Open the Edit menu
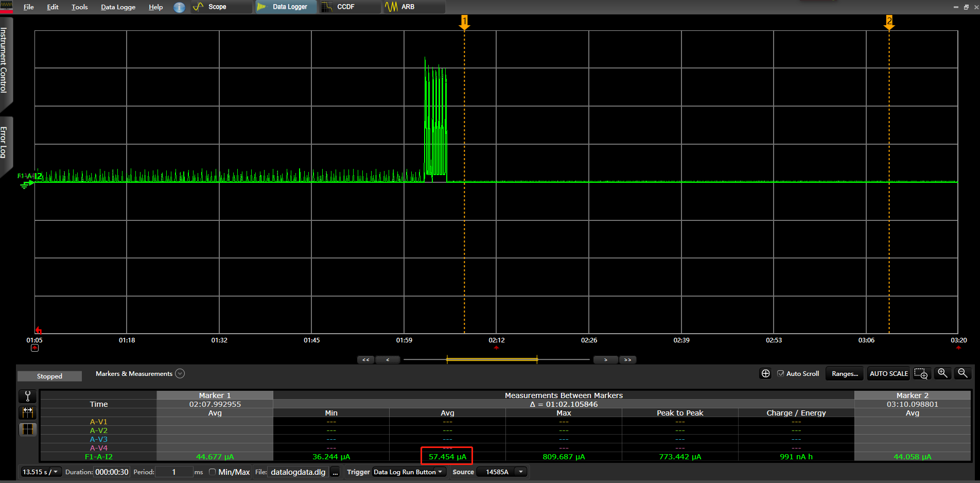The height and width of the screenshot is (483, 980). pyautogui.click(x=52, y=7)
